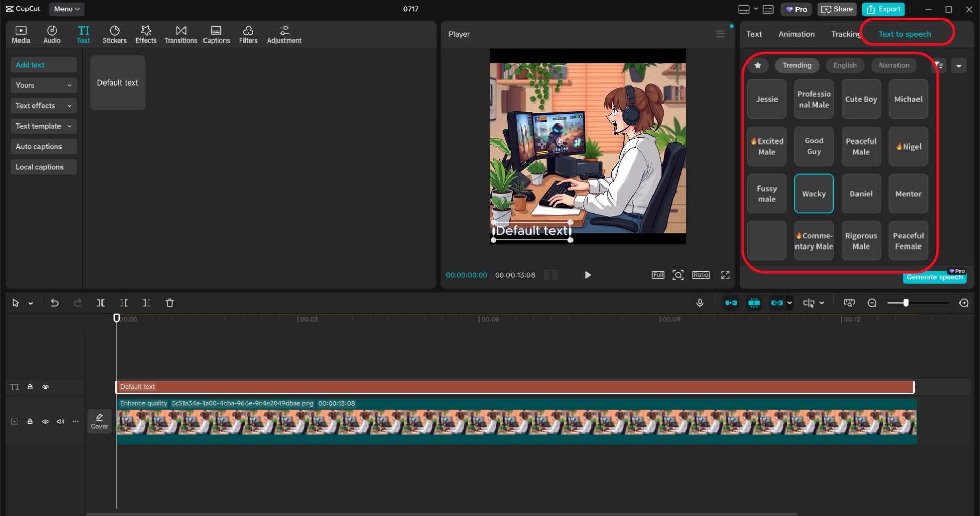Open player fullscreen view
This screenshot has width=980, height=516.
(x=725, y=275)
